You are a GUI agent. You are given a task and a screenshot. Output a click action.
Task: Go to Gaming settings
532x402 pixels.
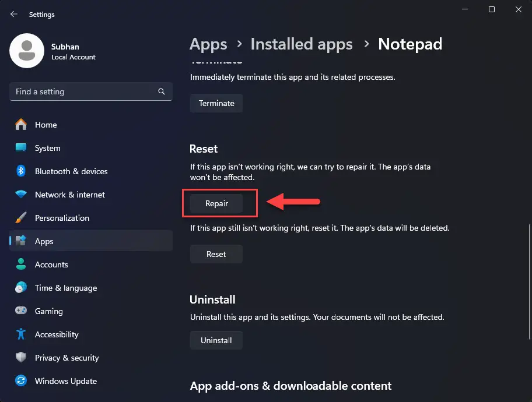click(91, 311)
